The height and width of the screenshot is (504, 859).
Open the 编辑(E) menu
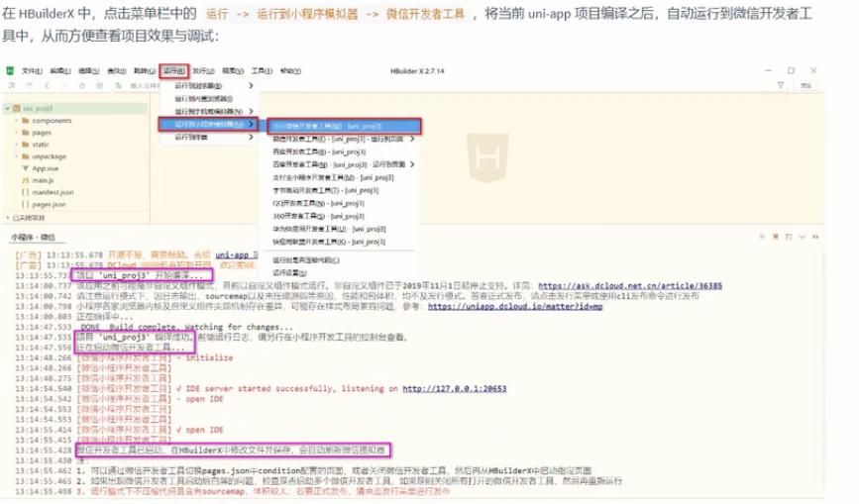coord(60,71)
